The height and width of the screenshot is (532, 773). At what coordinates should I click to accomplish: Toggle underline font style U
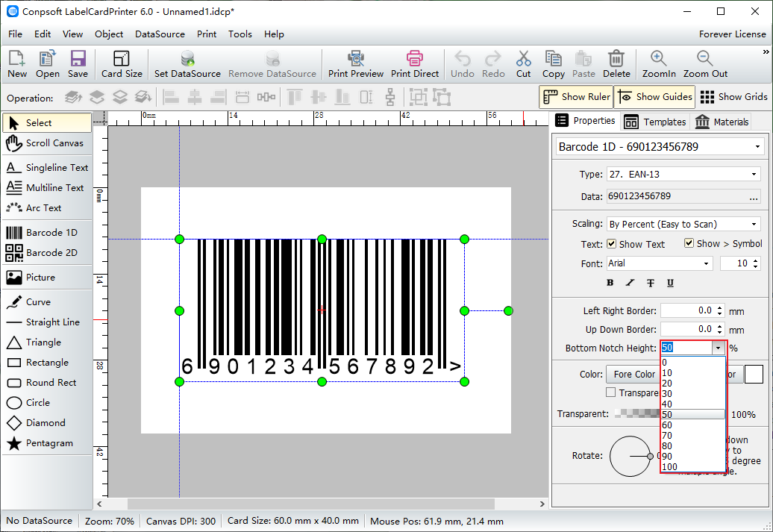tap(670, 283)
